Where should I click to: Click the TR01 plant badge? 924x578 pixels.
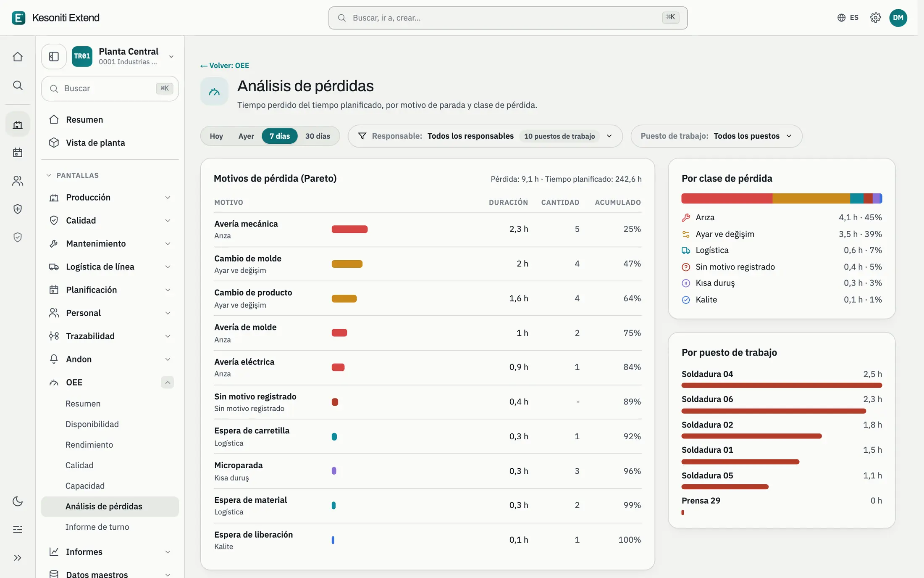tap(82, 56)
